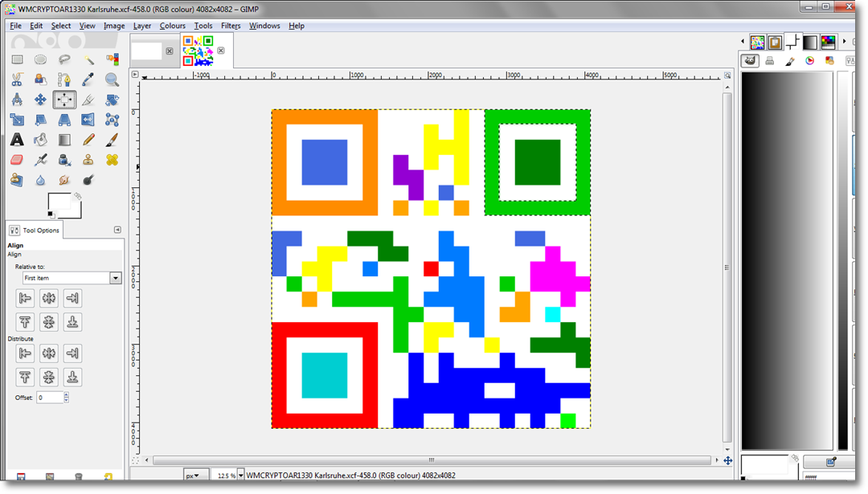Open the Layer menu

coord(141,26)
